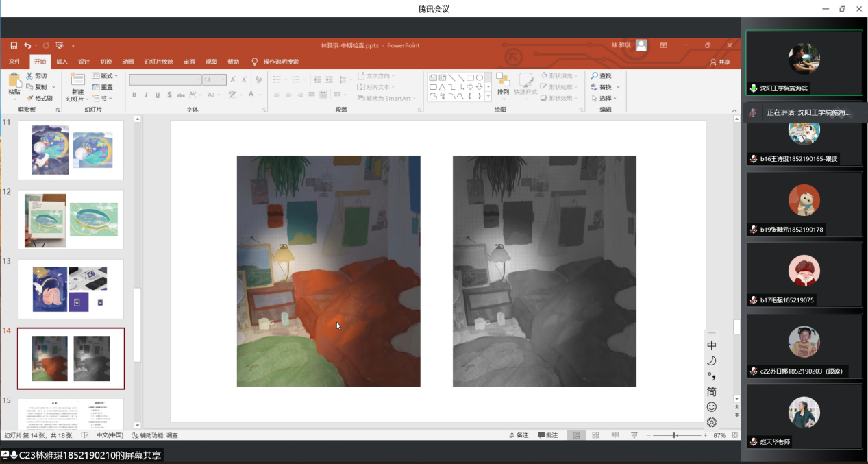This screenshot has height=464, width=868.
Task: Open the user account avatar icon
Action: pos(641,45)
